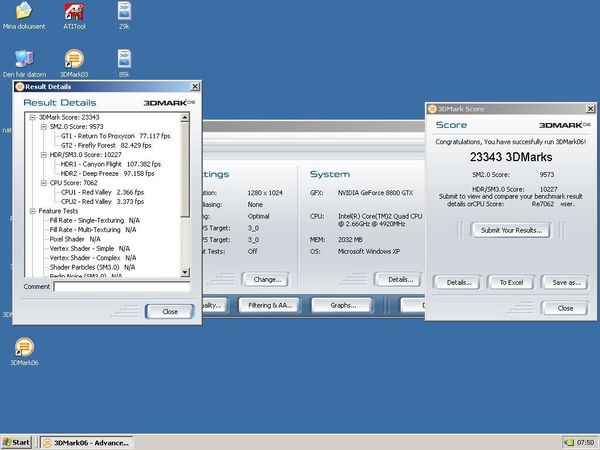This screenshot has height=450, width=600.
Task: Select the 3DMark06 - Advanced taskbar button
Action: pos(87,443)
